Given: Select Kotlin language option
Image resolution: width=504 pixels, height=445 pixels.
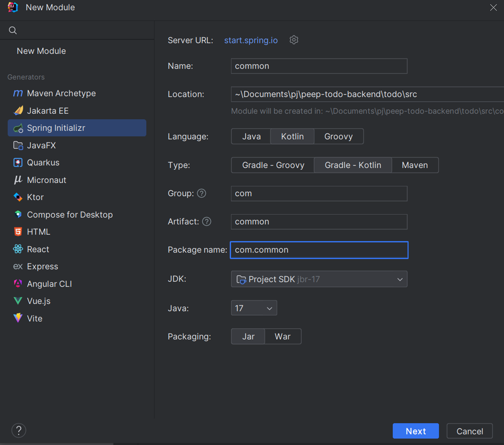Looking at the screenshot, I should (292, 136).
